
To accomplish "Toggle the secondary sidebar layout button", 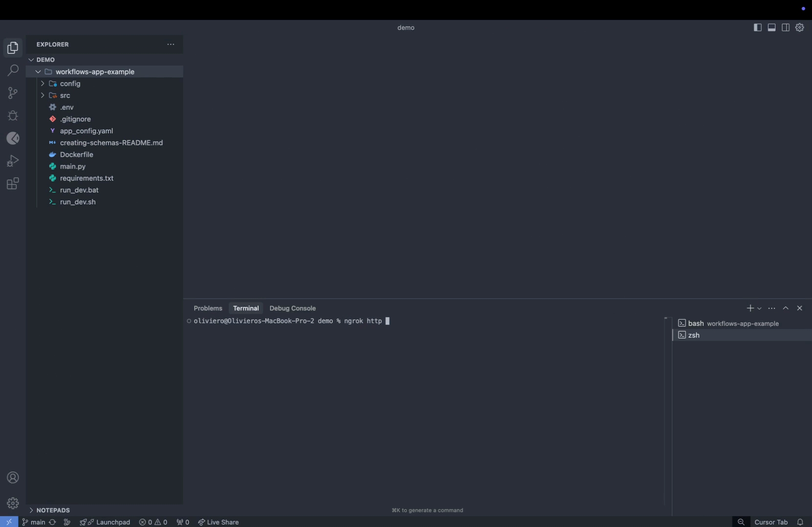I will point(786,28).
